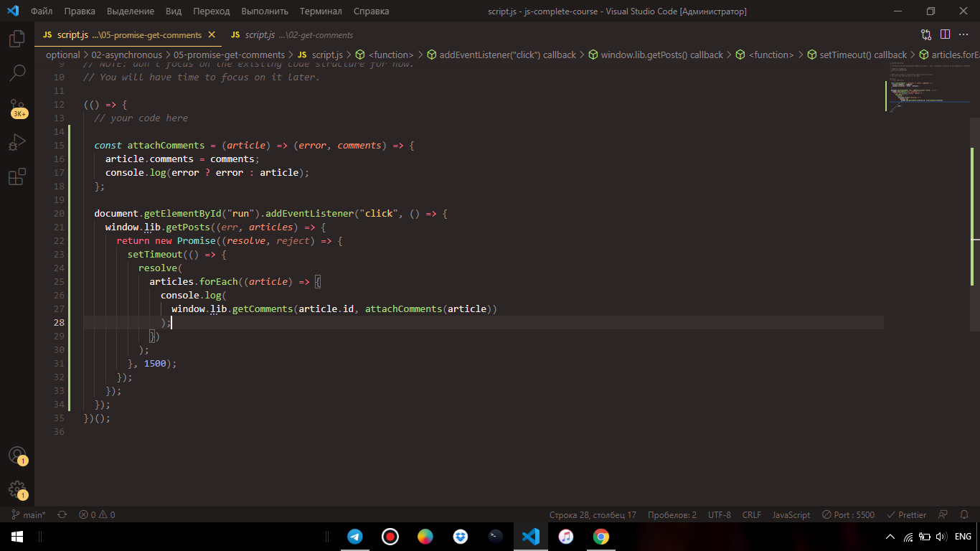Click line number 28 in gutter

[x=60, y=322]
